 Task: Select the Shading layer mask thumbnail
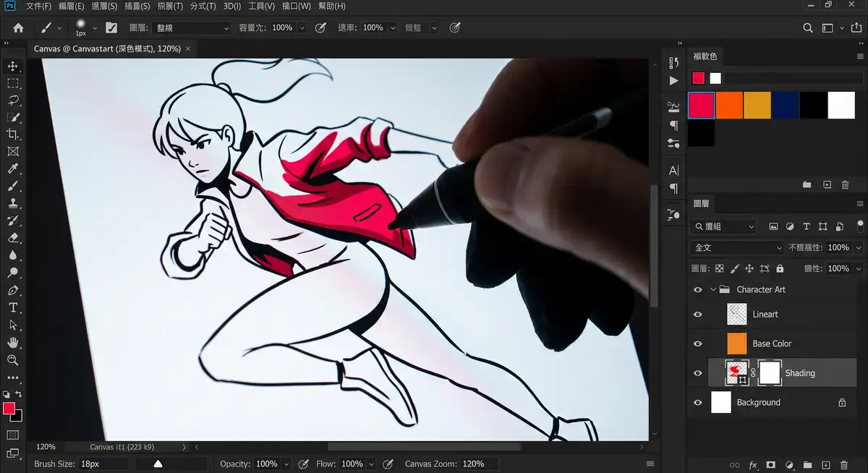[x=770, y=373]
